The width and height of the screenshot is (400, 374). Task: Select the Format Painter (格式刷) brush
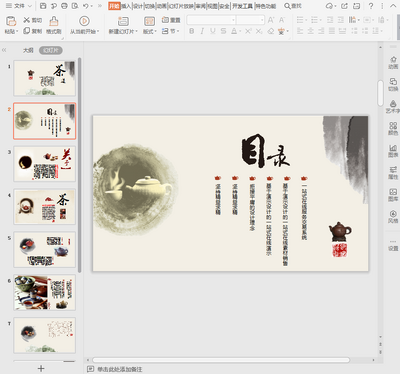point(54,21)
